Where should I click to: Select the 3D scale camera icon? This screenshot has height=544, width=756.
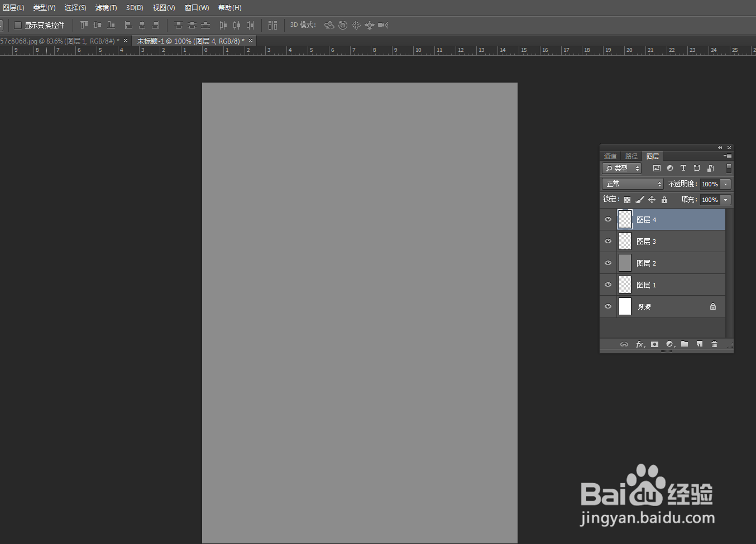click(383, 25)
